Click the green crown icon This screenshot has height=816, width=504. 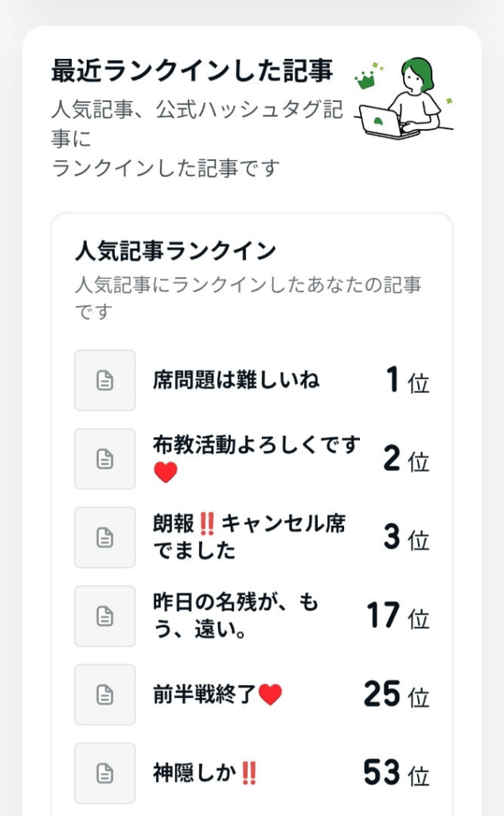pos(367,78)
